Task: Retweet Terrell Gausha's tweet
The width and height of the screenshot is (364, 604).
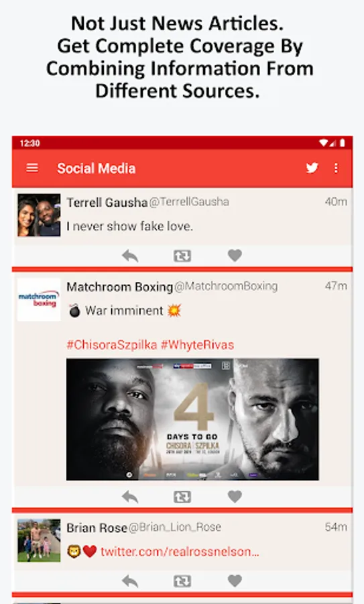Action: coord(182,256)
